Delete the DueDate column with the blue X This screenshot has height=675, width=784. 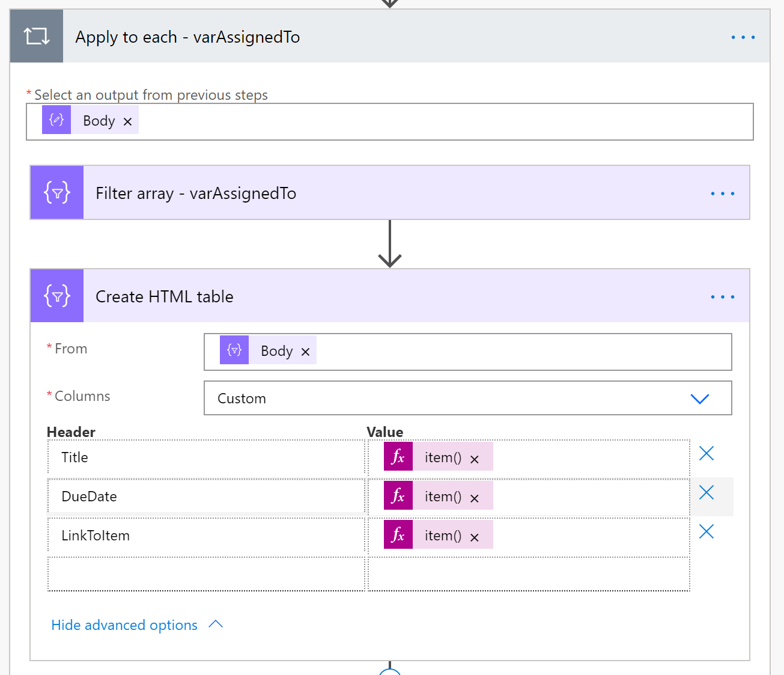coord(706,492)
